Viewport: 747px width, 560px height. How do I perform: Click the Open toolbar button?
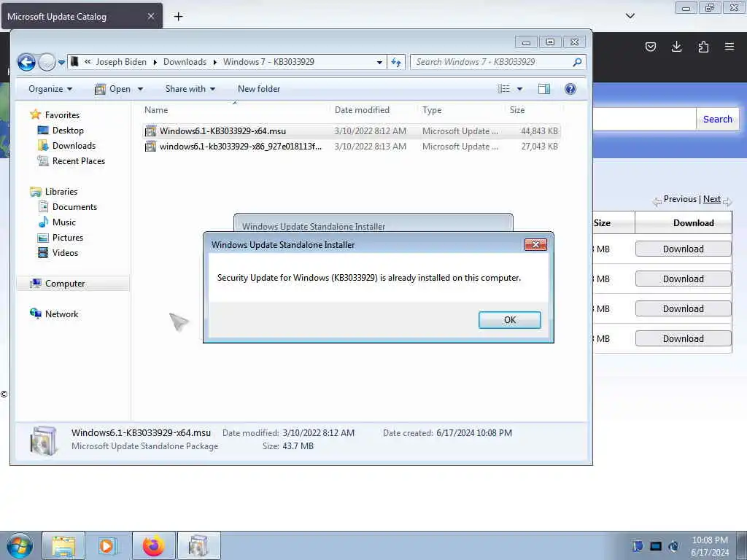[113, 89]
